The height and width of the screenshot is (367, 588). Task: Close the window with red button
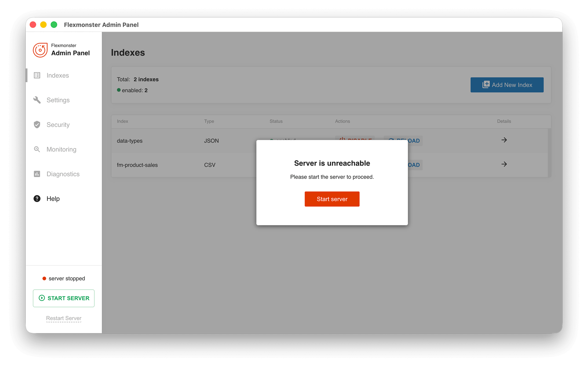(x=33, y=25)
